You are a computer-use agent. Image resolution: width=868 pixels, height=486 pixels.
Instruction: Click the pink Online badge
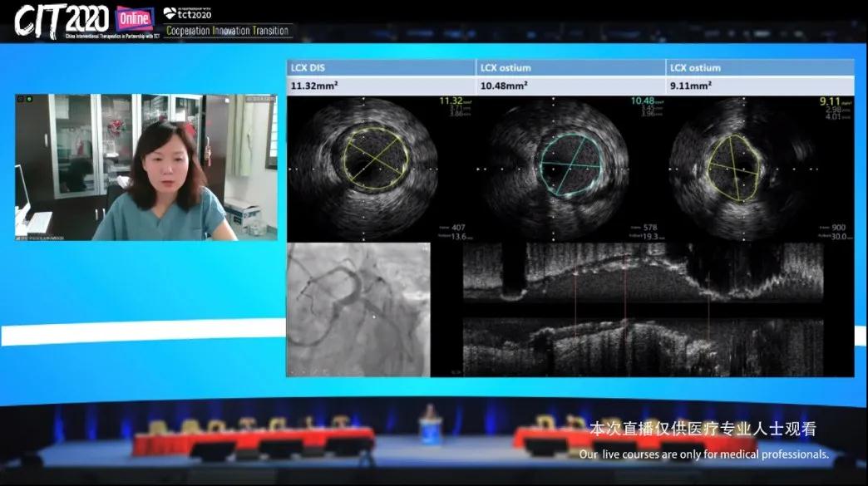(133, 17)
